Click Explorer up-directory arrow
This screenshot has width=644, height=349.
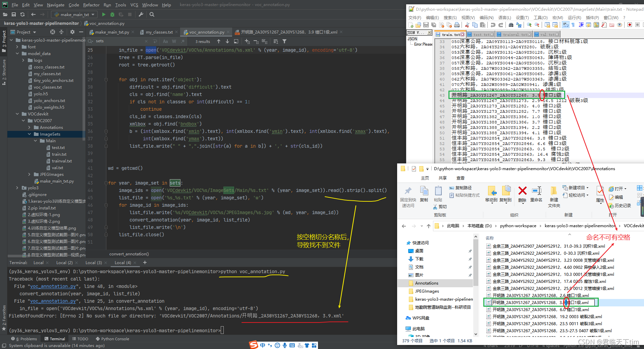(429, 226)
